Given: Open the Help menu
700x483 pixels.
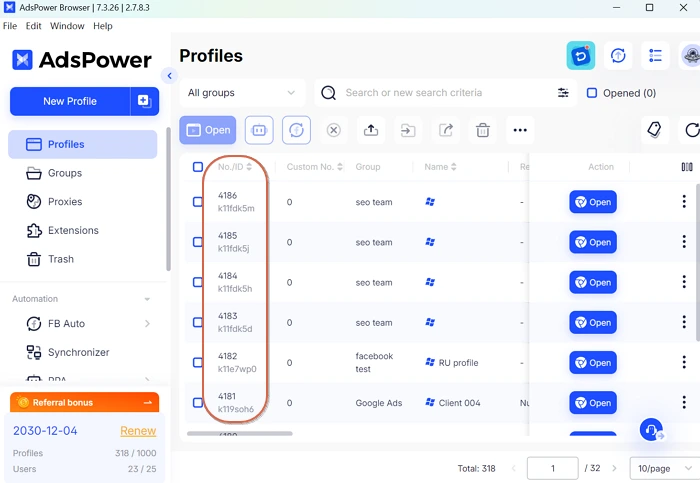Looking at the screenshot, I should [103, 26].
